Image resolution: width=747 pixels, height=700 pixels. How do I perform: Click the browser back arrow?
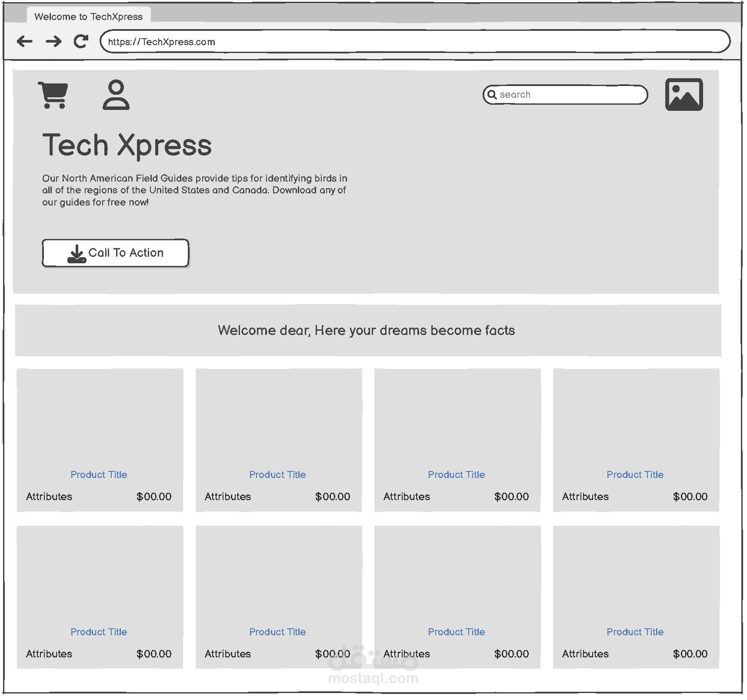tap(25, 41)
